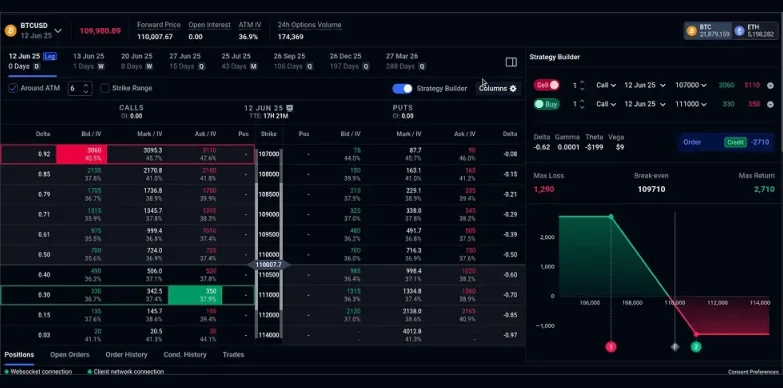Open the Open Orders tab
This screenshot has height=388, width=783.
[x=69, y=355]
